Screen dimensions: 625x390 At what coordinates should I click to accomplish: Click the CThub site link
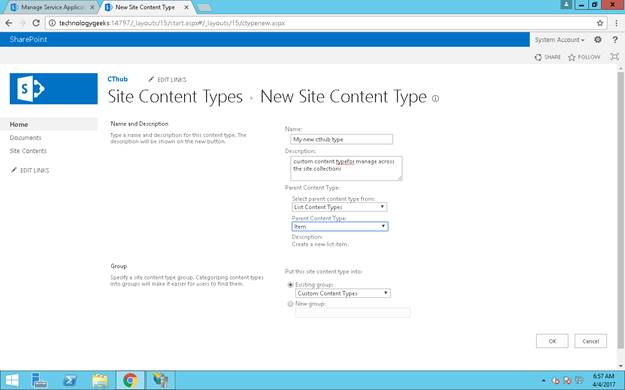coord(118,79)
